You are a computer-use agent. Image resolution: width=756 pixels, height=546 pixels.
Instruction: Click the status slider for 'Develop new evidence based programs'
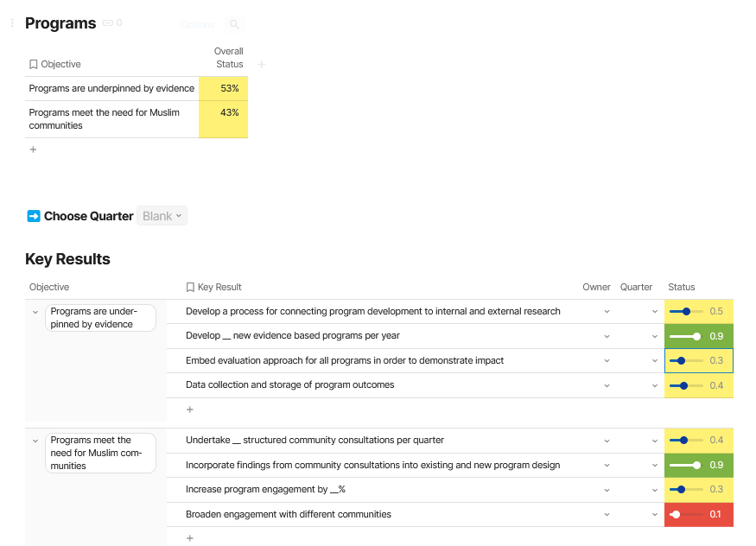tap(686, 336)
